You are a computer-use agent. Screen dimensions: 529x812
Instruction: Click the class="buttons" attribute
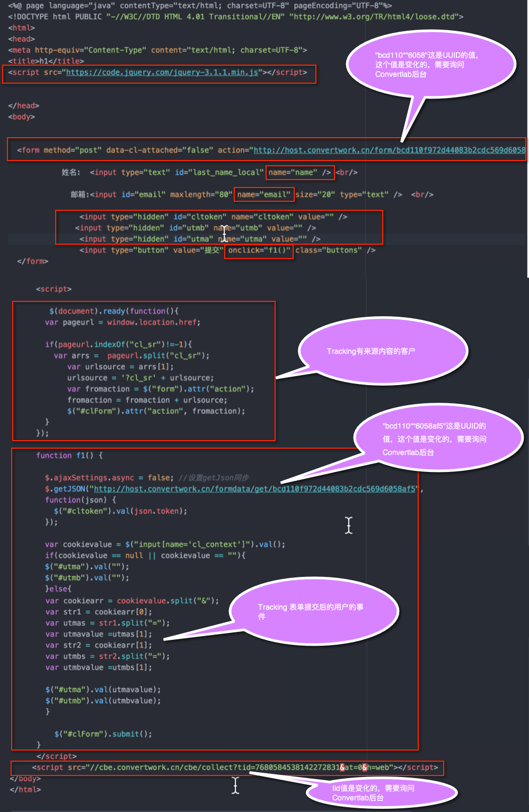click(329, 250)
